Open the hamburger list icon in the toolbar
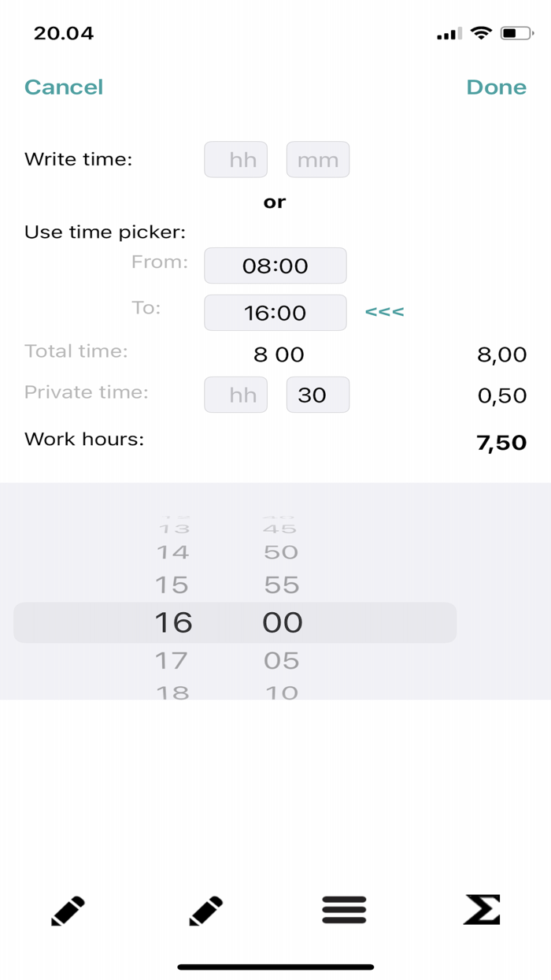The image size is (551, 980). (343, 910)
